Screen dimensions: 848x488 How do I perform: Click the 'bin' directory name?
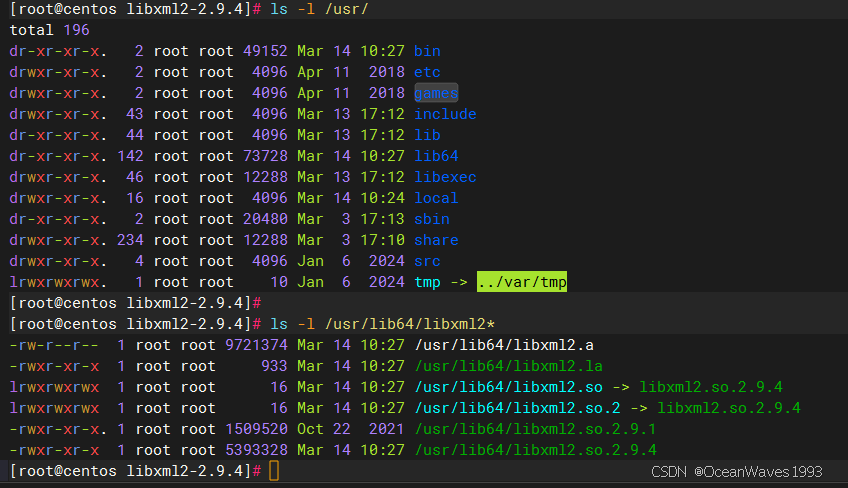[427, 51]
